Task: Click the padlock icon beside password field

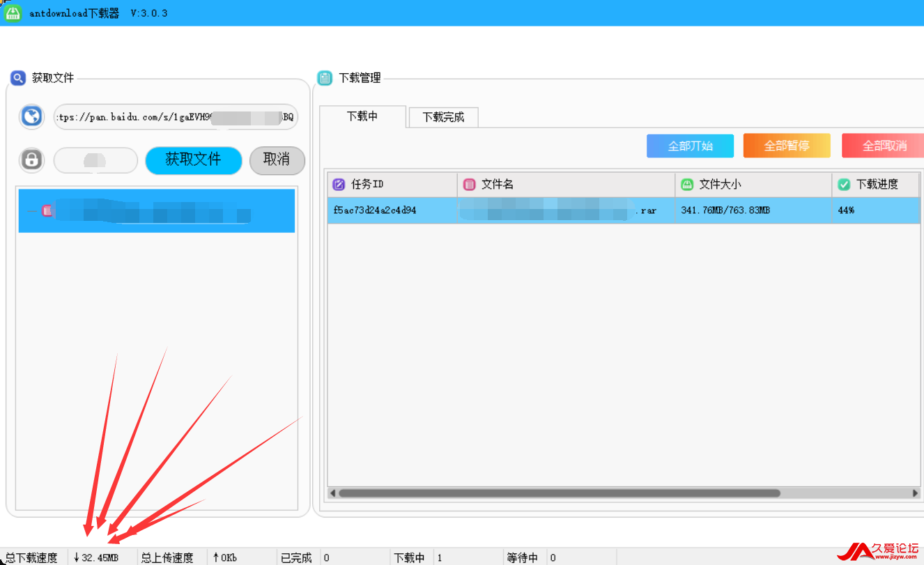Action: pyautogui.click(x=31, y=160)
